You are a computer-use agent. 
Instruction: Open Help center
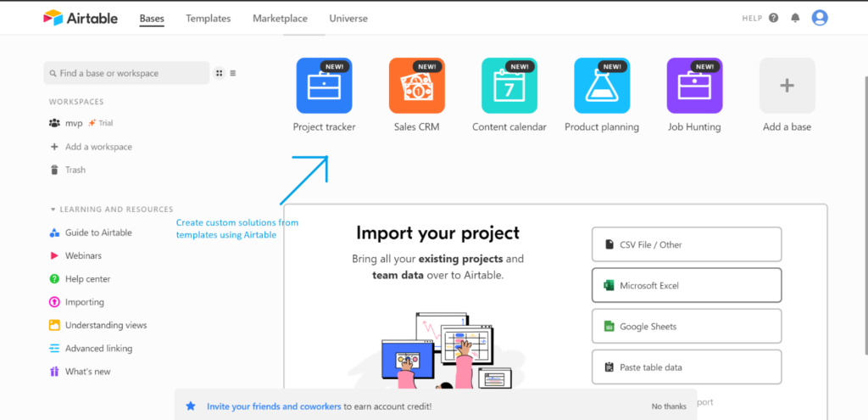point(88,279)
